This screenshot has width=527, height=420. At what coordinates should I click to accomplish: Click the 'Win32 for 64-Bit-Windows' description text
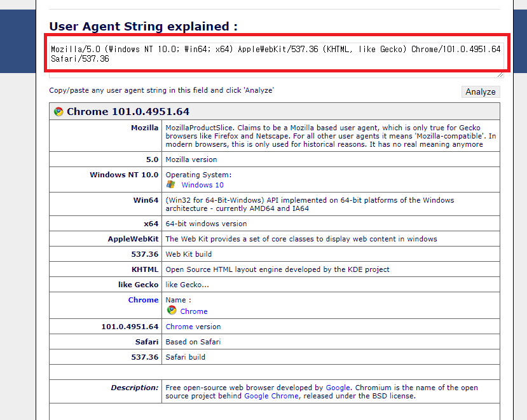310,205
